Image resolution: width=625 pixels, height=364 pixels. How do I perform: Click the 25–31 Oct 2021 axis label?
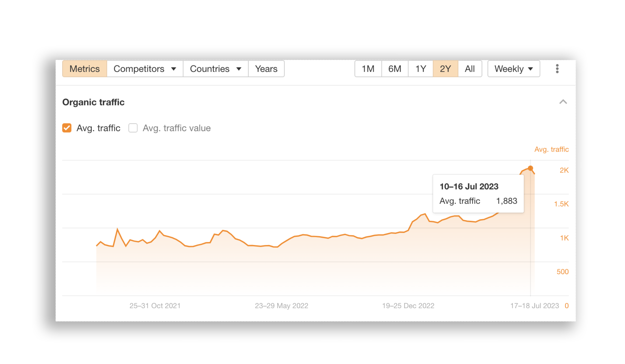click(x=155, y=306)
